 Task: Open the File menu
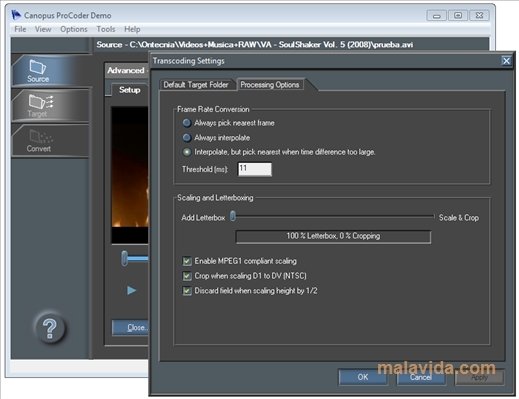pos(20,29)
